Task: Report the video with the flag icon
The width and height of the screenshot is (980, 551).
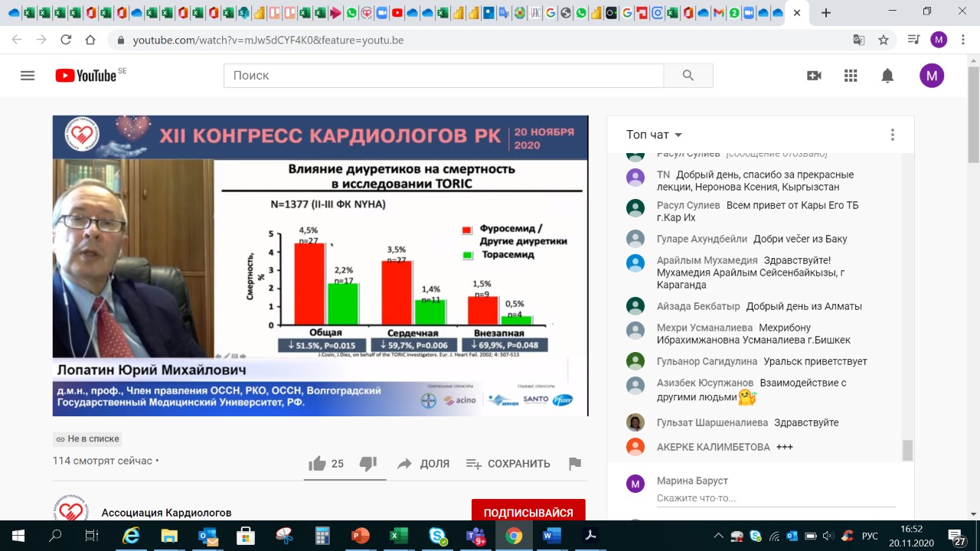Action: 575,464
